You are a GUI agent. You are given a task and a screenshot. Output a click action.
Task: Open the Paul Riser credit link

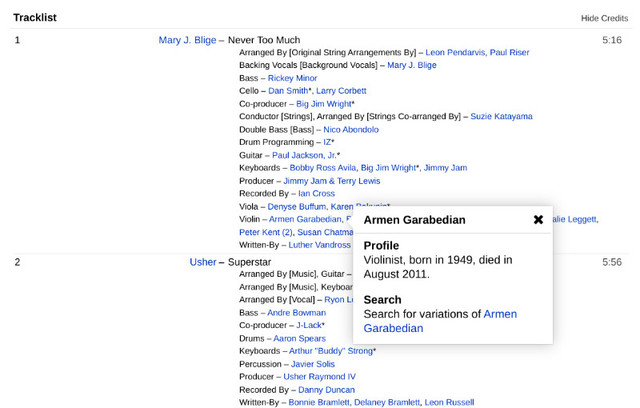pos(509,52)
